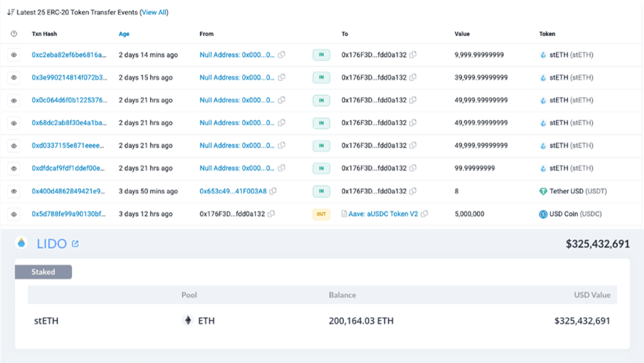Open the Aave: aUSDC Token V2 link
644x363 pixels.
click(383, 214)
